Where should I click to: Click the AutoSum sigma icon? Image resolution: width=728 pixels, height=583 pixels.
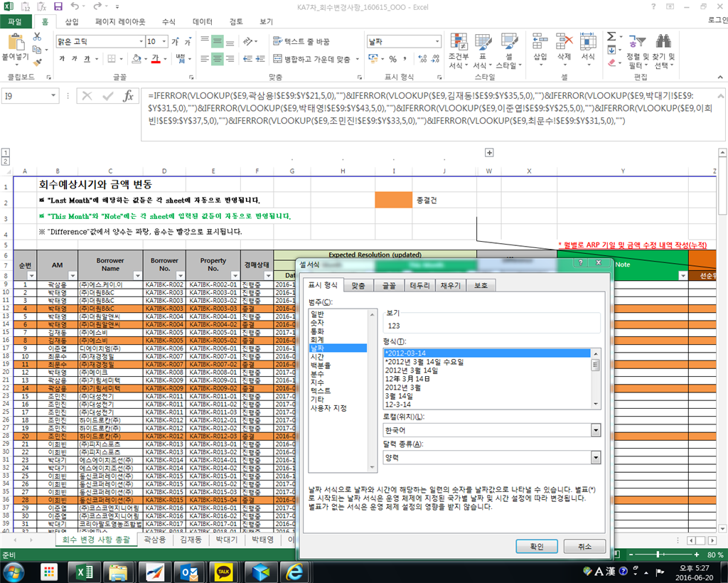(x=611, y=37)
